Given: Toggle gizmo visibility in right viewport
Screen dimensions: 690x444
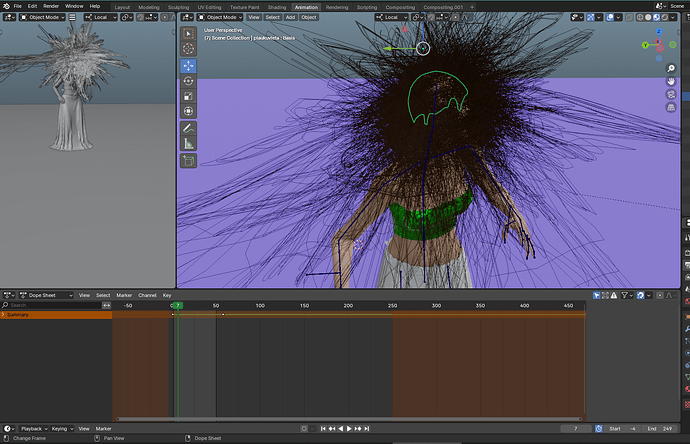Looking at the screenshot, I should click(x=591, y=17).
